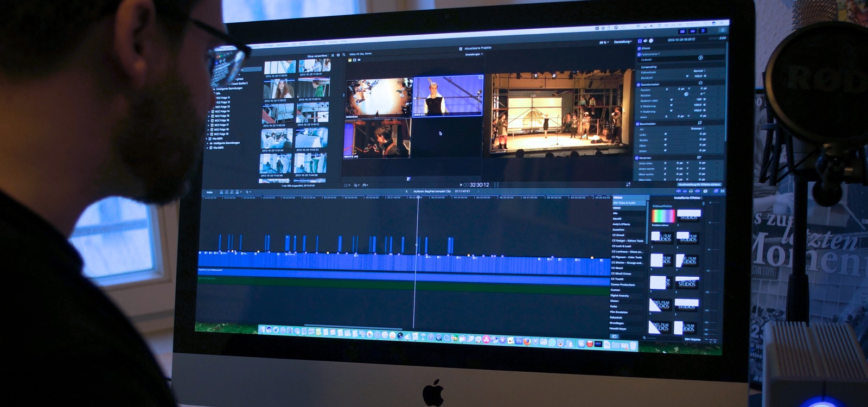Click Voreinstellung für Effekte sichern button
The height and width of the screenshot is (407, 868).
(x=700, y=185)
